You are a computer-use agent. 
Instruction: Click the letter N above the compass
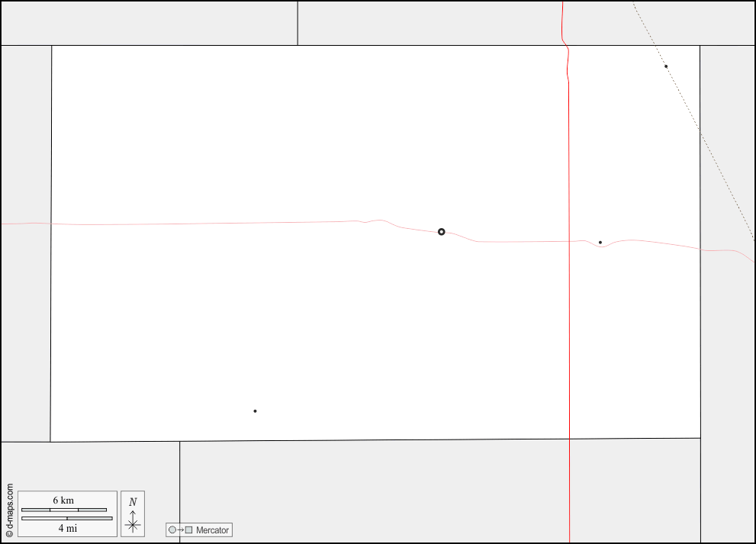133,502
